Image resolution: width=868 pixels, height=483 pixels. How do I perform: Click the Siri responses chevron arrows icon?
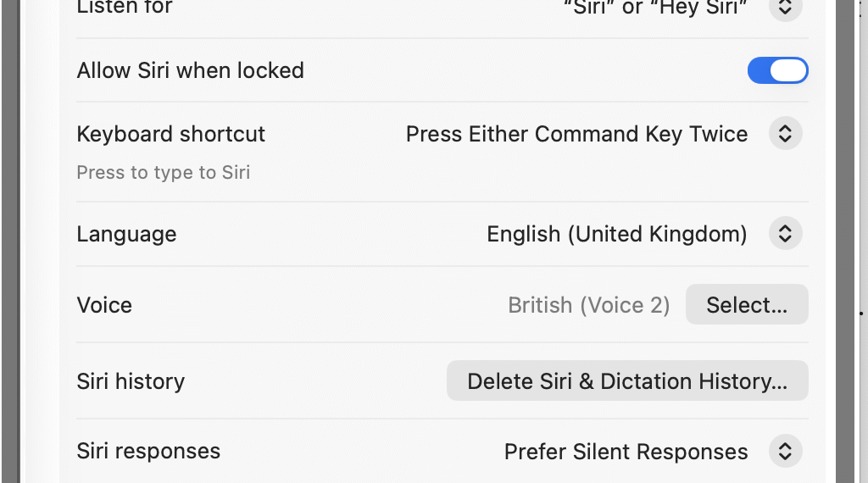coord(785,452)
